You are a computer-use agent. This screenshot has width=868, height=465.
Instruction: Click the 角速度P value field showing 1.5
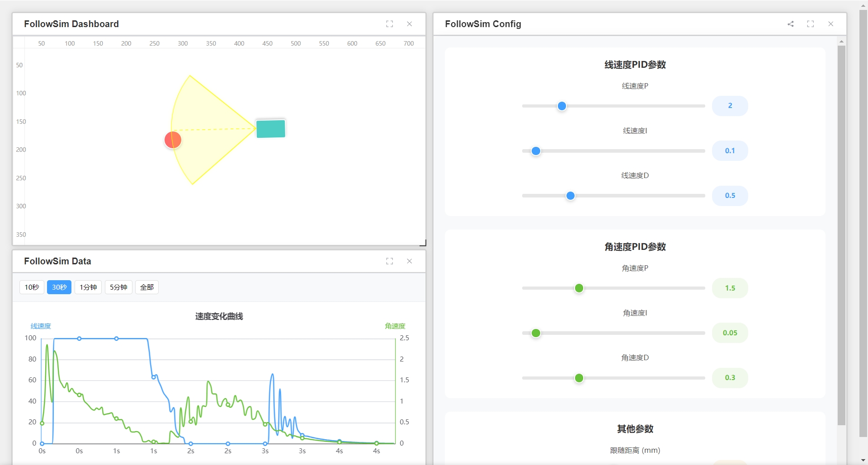(730, 288)
